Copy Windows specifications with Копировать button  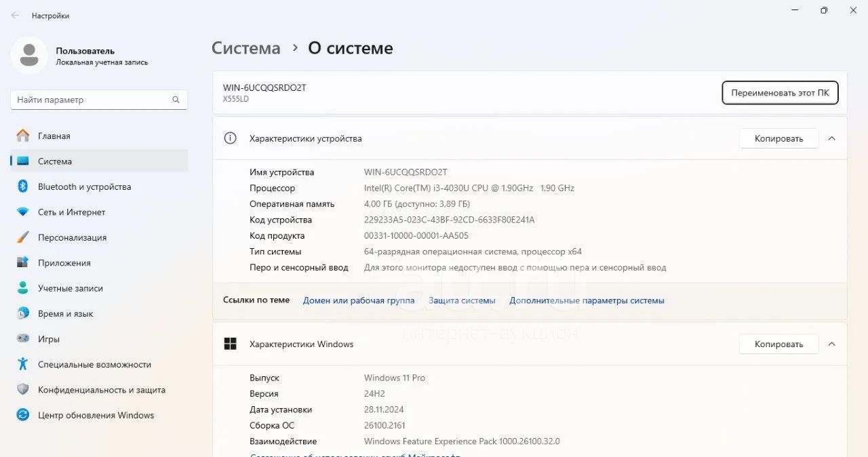778,344
